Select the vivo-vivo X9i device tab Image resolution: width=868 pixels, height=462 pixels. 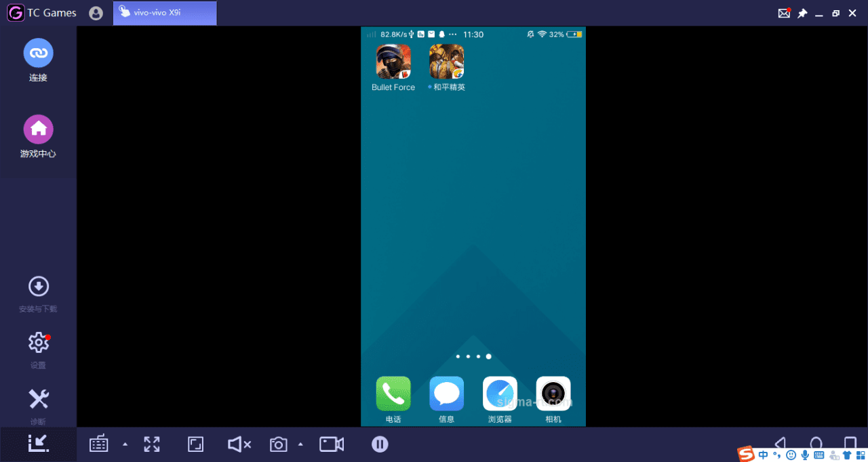(165, 13)
